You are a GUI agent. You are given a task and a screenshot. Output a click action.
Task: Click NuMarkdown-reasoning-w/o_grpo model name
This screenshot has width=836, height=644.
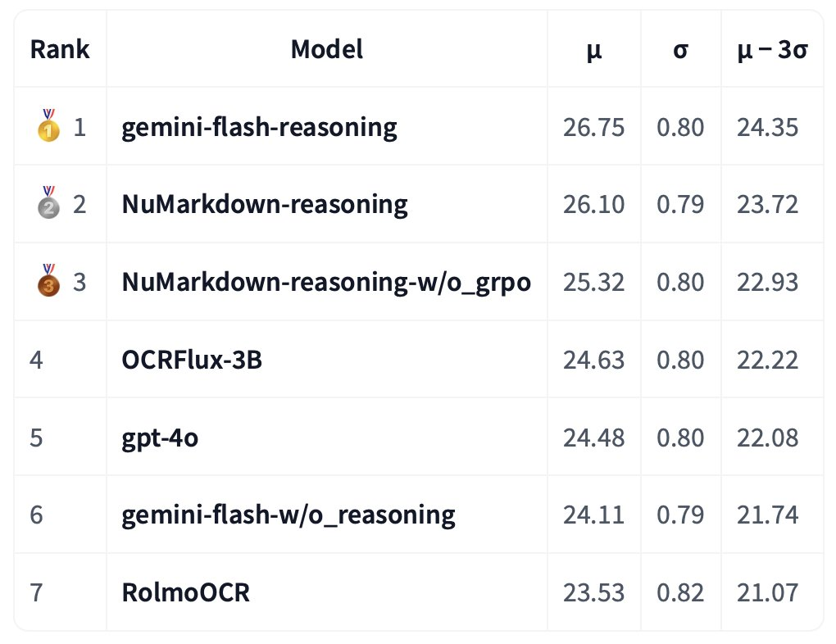(325, 282)
